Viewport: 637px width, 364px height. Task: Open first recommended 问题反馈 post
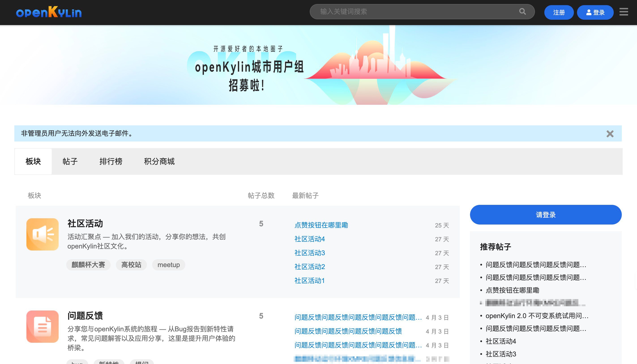[x=536, y=265]
